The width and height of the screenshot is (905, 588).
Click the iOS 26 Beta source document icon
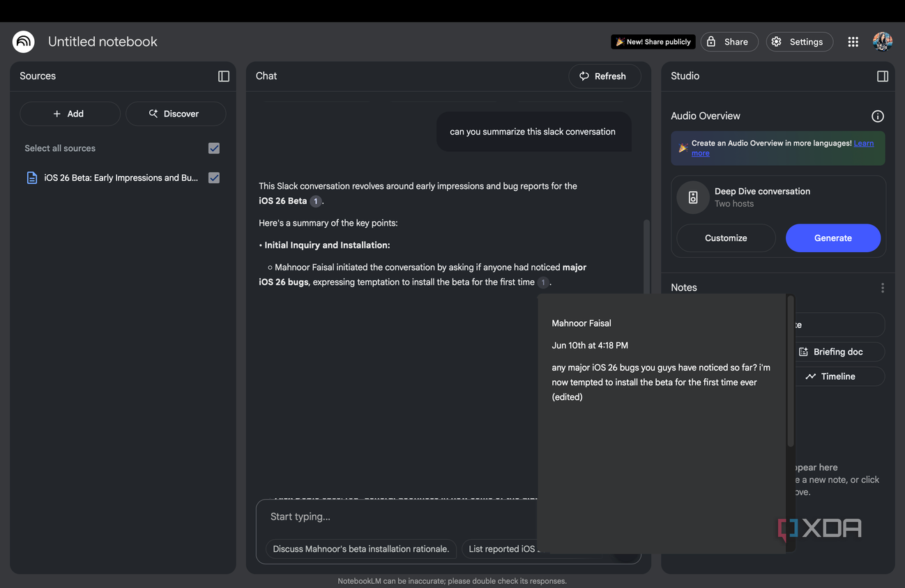point(32,178)
